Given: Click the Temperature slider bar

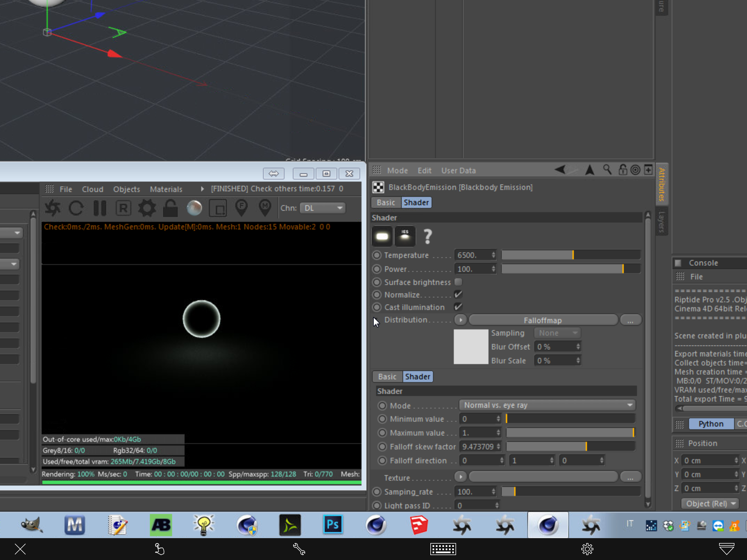Looking at the screenshot, I should tap(571, 255).
